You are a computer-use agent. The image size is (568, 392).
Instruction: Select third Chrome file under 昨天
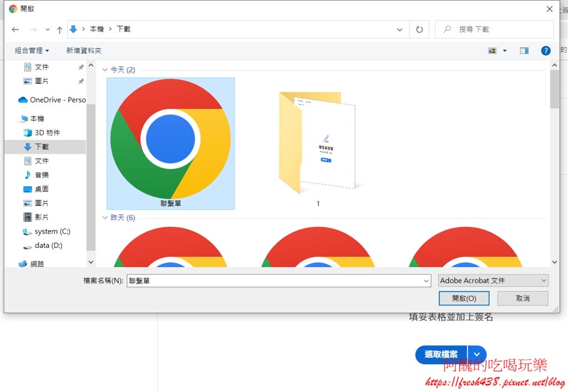click(465, 247)
